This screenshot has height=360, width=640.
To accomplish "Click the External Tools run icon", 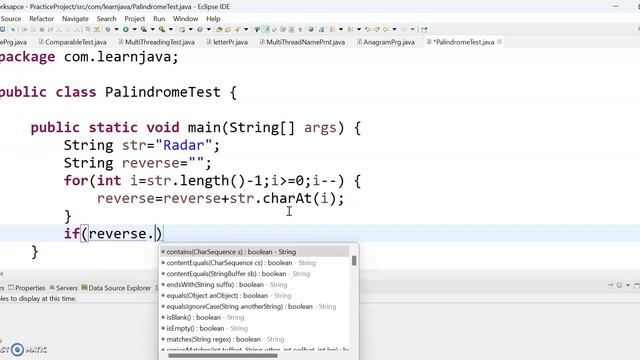I will pyautogui.click(x=162, y=29).
